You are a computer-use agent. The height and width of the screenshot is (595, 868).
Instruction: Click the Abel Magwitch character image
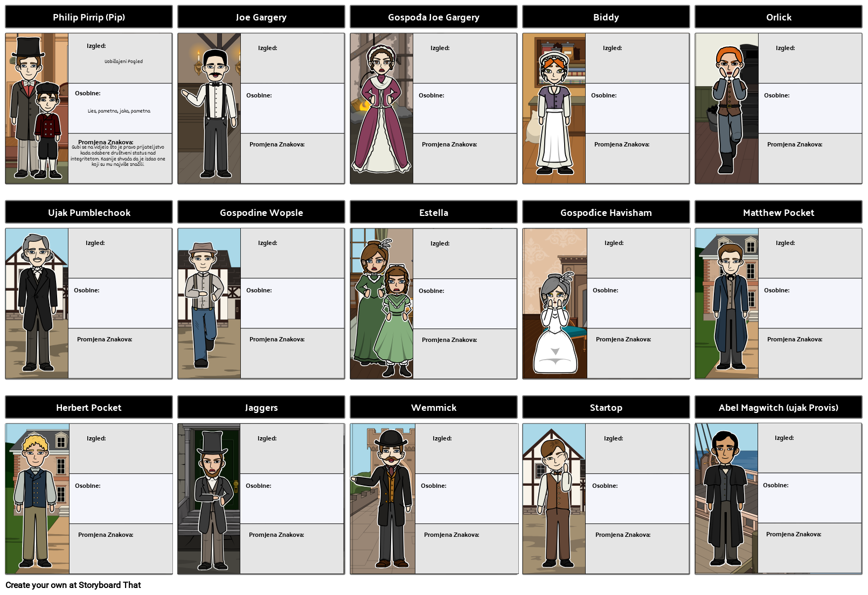click(727, 499)
